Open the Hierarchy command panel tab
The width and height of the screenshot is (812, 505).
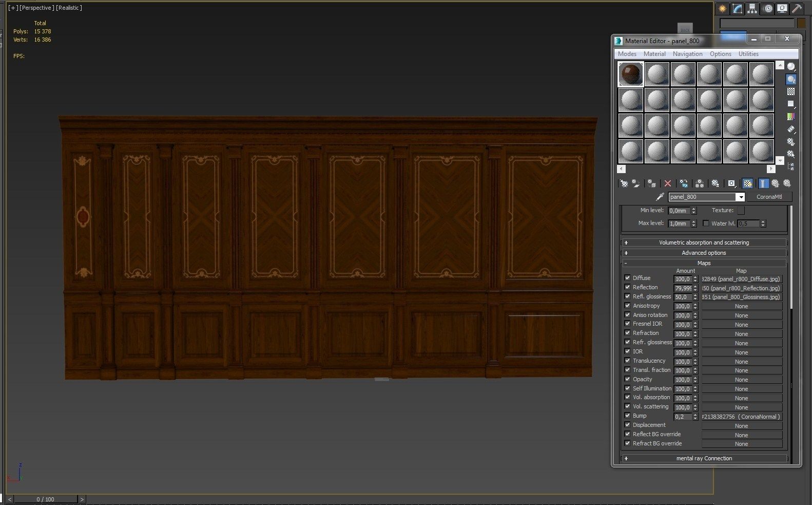click(752, 9)
